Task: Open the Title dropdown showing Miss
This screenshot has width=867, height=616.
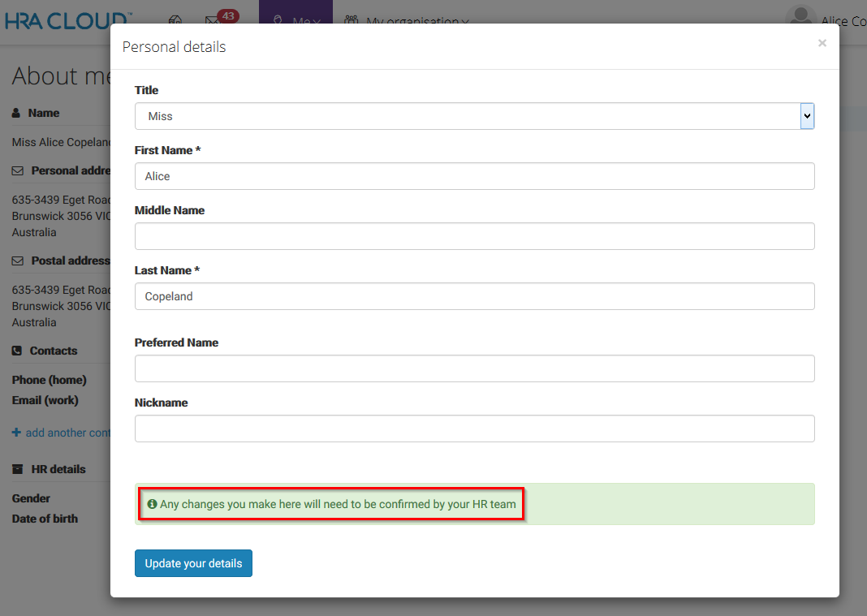Action: [x=474, y=116]
